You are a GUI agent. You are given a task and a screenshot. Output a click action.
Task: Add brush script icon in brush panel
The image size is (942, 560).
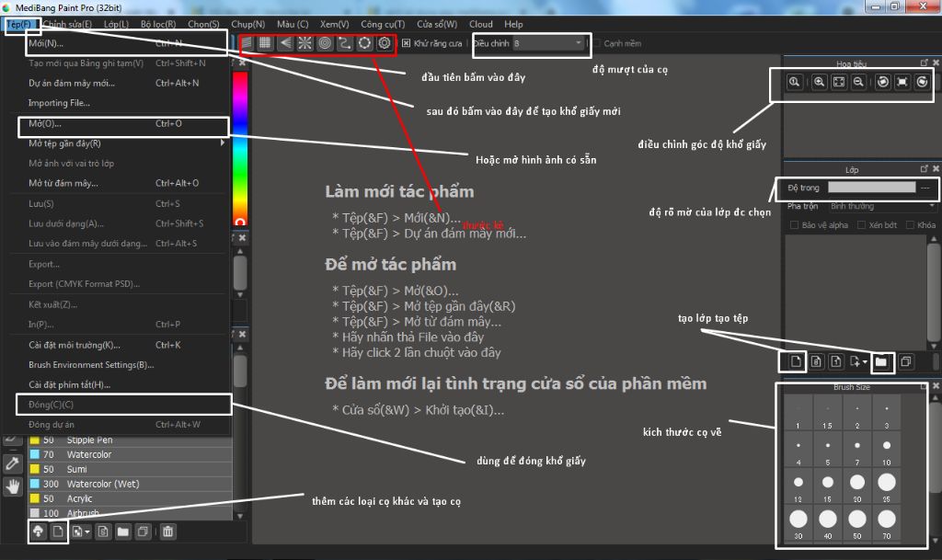[103, 531]
